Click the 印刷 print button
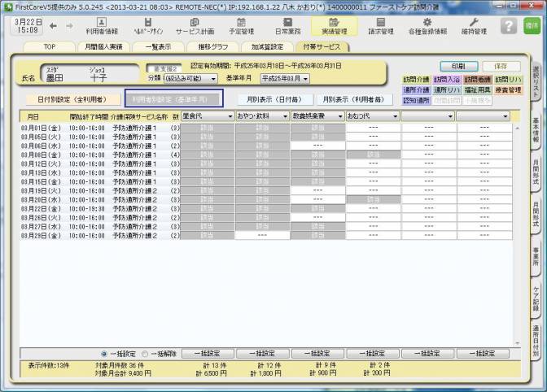The image size is (547, 392). click(458, 65)
